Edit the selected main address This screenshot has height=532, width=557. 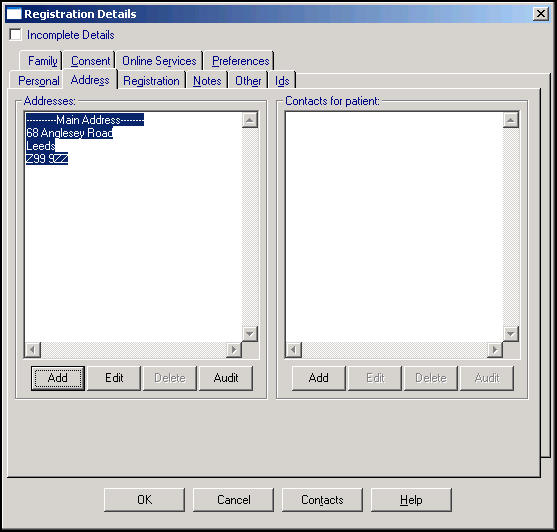point(114,378)
